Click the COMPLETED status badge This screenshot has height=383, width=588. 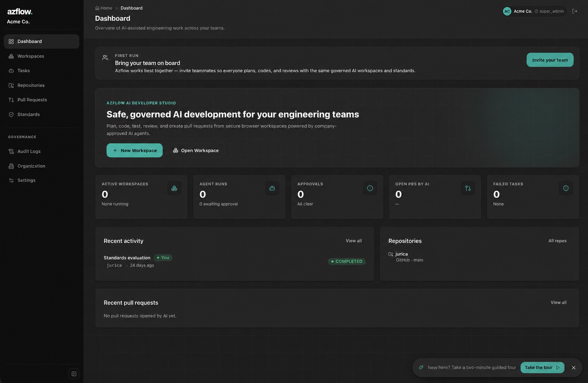coord(347,262)
